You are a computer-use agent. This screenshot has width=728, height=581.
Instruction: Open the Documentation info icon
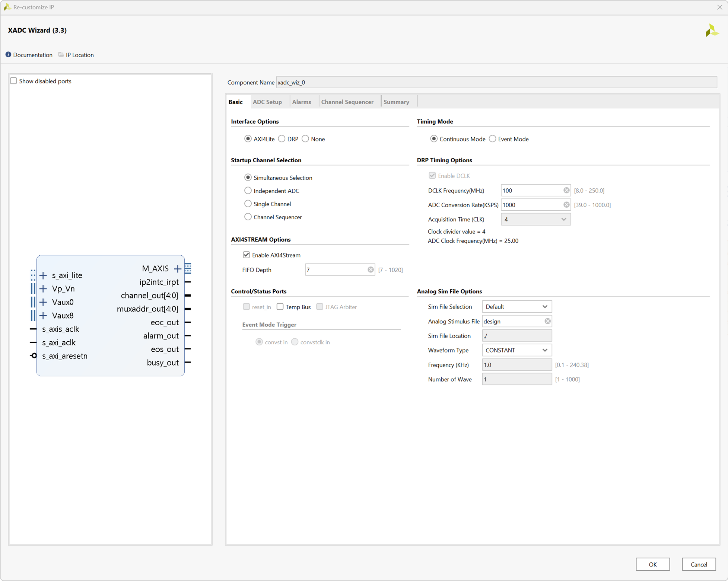coord(8,55)
